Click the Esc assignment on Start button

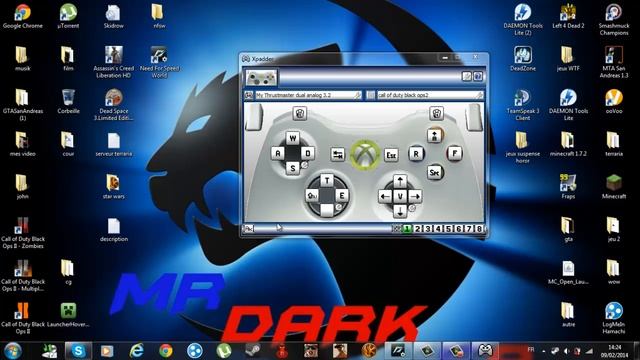coord(391,155)
